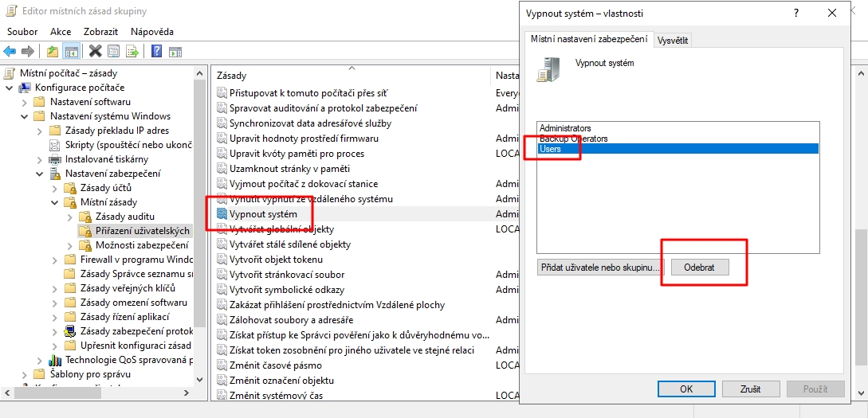Click the Export list toolbar icon
Viewport: 868px width, 418px height.
click(x=132, y=52)
